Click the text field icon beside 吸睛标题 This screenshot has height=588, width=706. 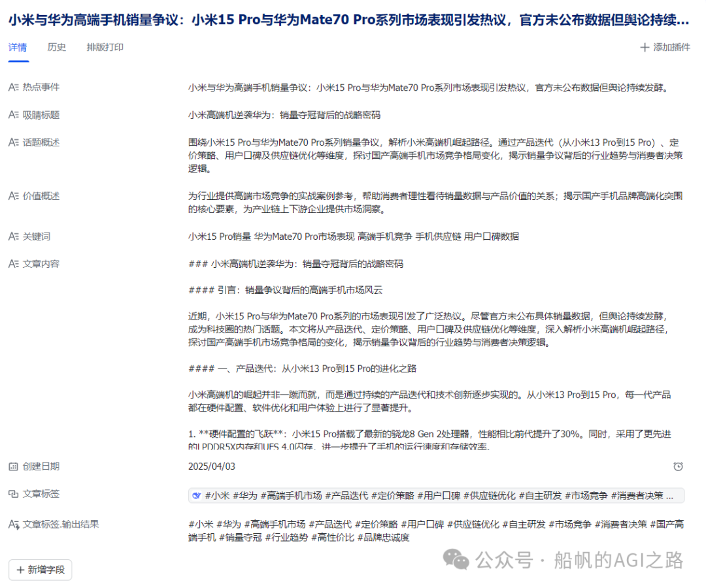[14, 115]
